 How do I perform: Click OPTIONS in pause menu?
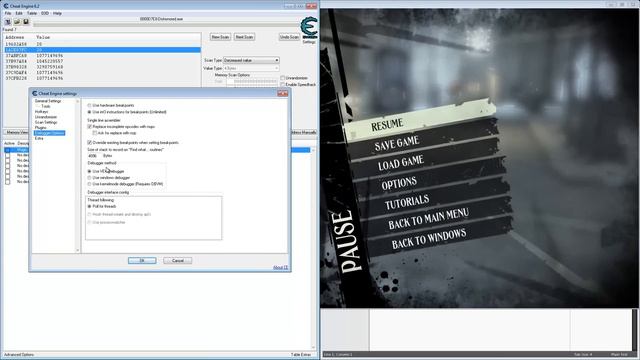[x=399, y=183]
